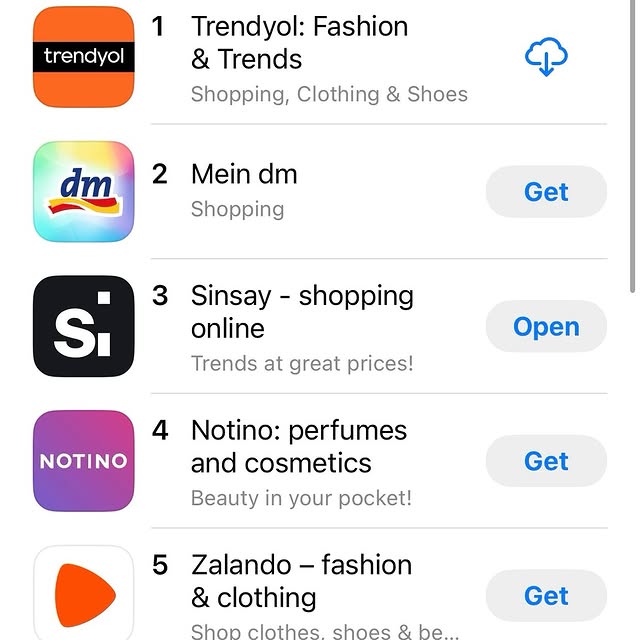Viewport: 640px width, 640px height.
Task: Tap the Trends at great prices subtitle
Action: tap(301, 364)
